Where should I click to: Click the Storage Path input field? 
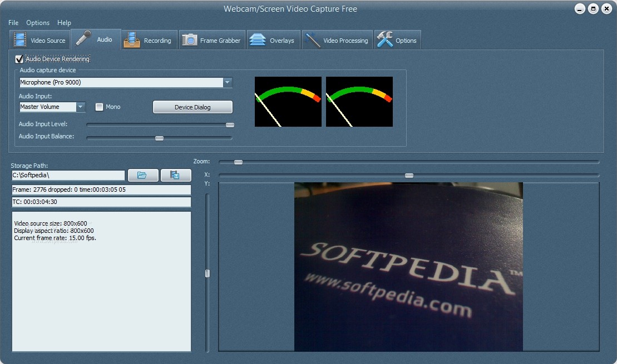coord(68,175)
